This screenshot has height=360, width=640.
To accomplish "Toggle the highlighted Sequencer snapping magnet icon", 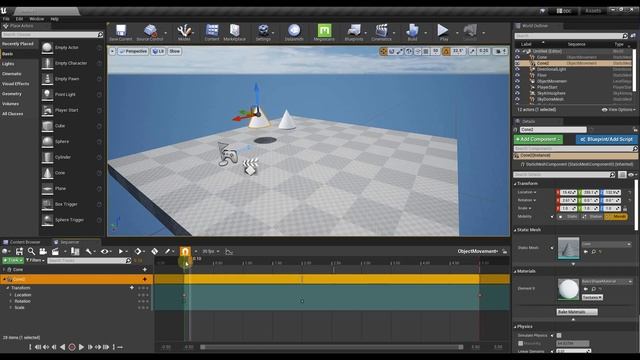I will click(x=185, y=251).
